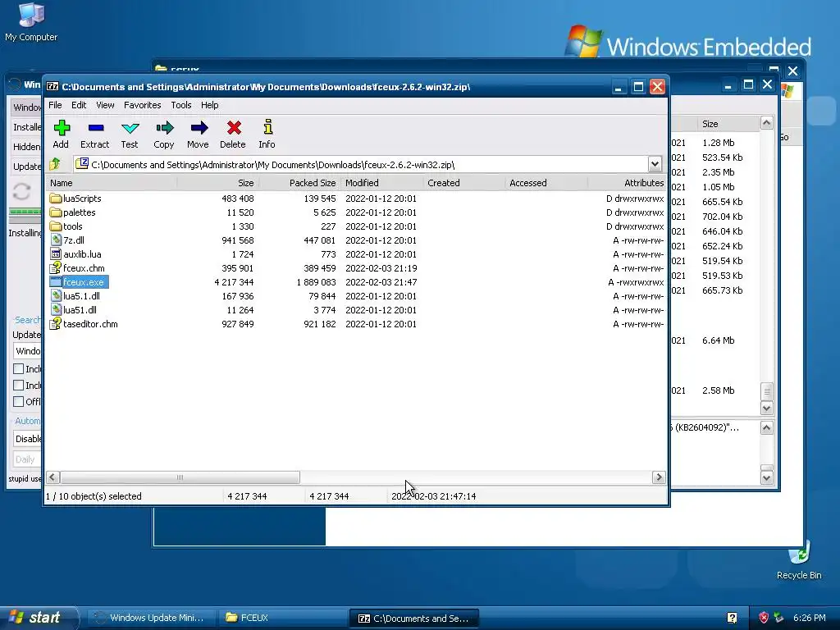Run the Test toolbar icon

coord(130,127)
